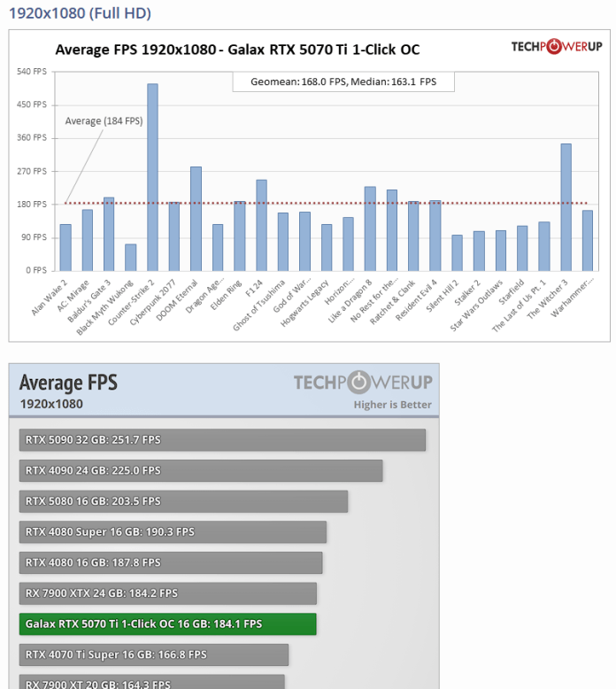
Task: Click the "Resident Evil 4" axis label
Action: (416, 300)
